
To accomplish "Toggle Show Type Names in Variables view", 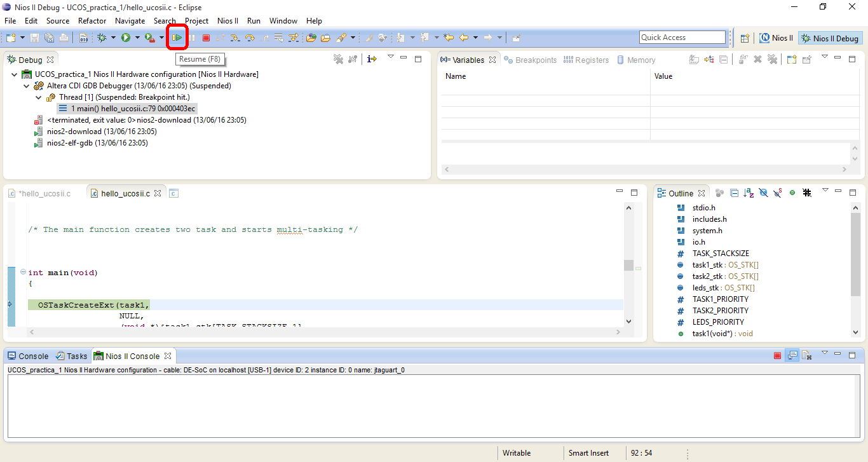I will click(x=694, y=60).
